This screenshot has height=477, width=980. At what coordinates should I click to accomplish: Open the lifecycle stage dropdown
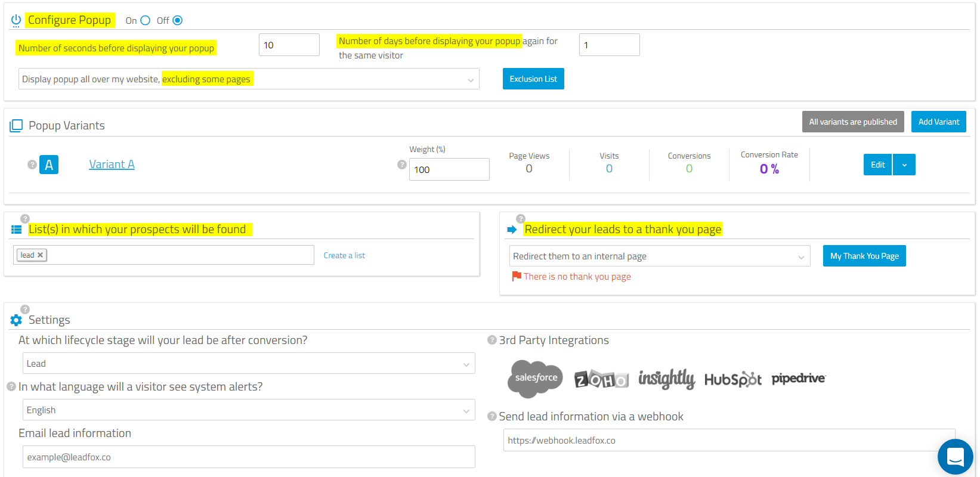[x=249, y=363]
